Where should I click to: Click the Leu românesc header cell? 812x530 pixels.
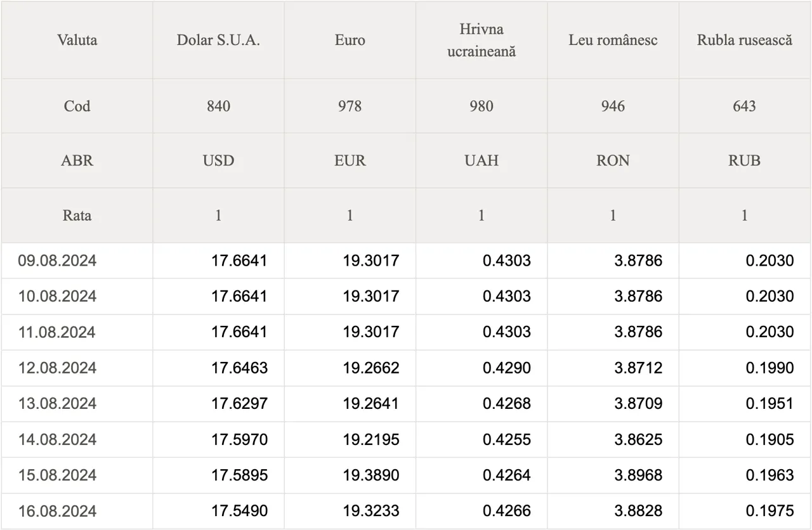(613, 40)
